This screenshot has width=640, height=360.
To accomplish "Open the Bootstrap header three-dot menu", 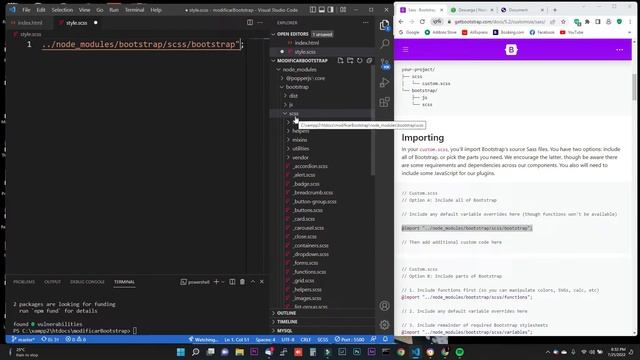I will tap(620, 50).
